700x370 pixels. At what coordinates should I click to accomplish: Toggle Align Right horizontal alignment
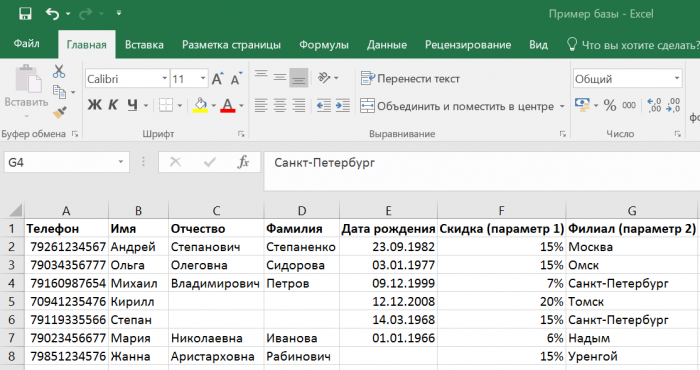click(x=299, y=105)
